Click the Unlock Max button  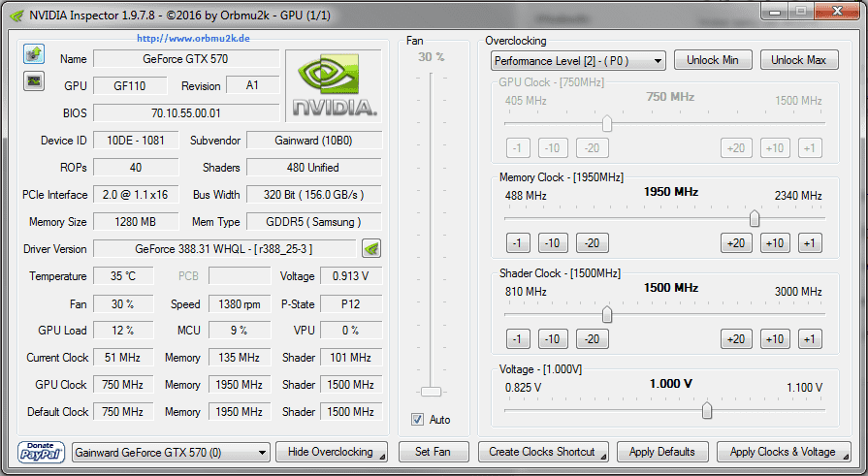pos(799,60)
